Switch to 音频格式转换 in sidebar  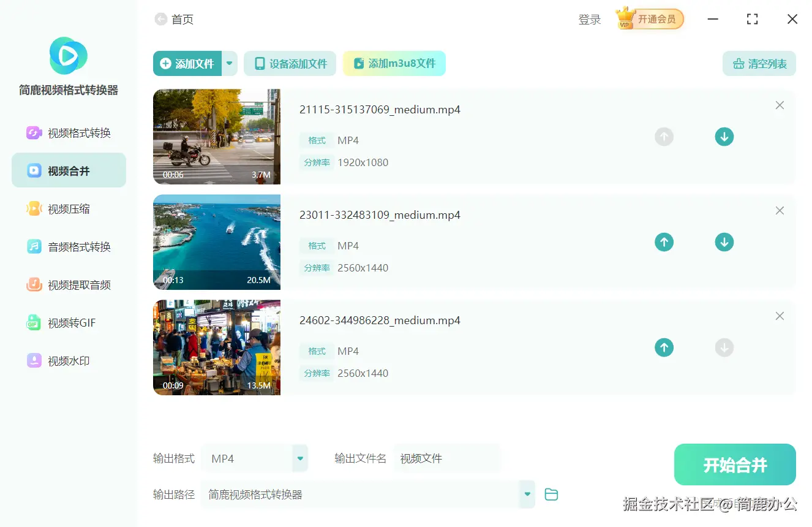(69, 247)
